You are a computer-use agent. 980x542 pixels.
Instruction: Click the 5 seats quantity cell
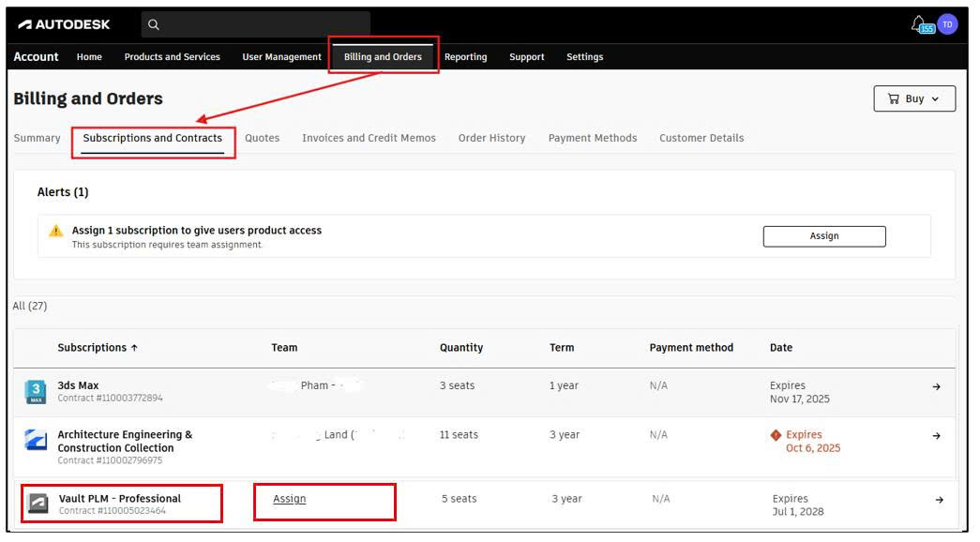point(460,499)
